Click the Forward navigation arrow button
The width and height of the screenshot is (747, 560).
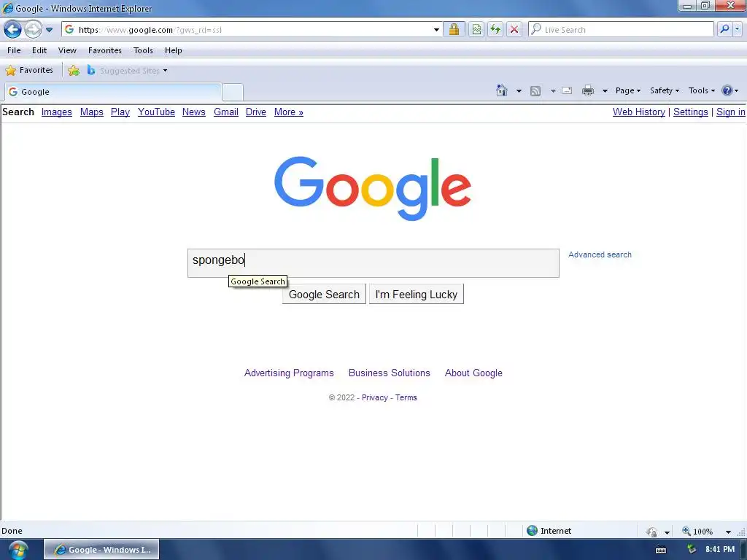32,29
